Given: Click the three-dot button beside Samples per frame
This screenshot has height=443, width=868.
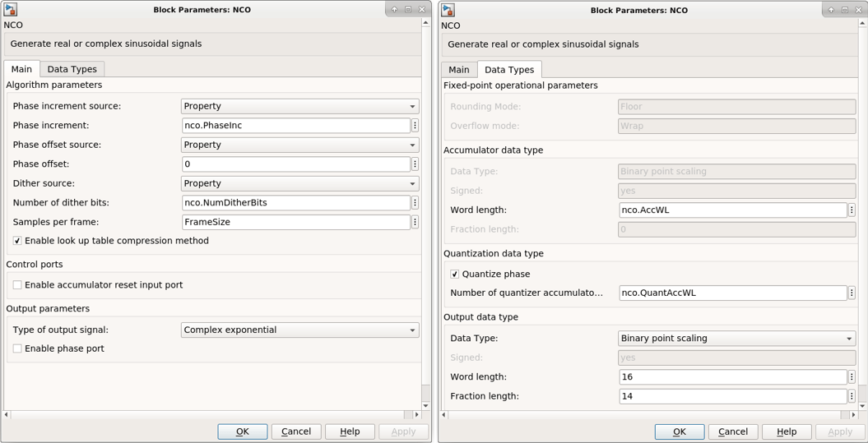Looking at the screenshot, I should pyautogui.click(x=415, y=222).
